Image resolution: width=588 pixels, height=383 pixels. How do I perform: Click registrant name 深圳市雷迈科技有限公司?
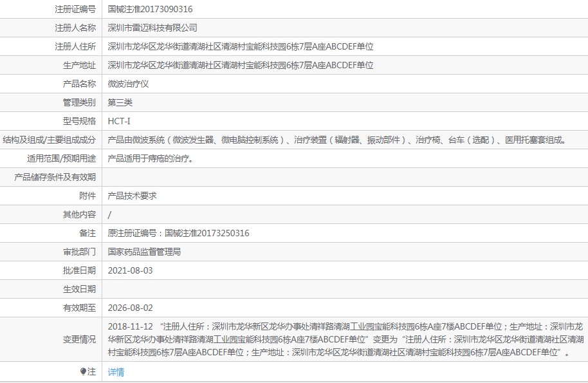click(x=152, y=28)
